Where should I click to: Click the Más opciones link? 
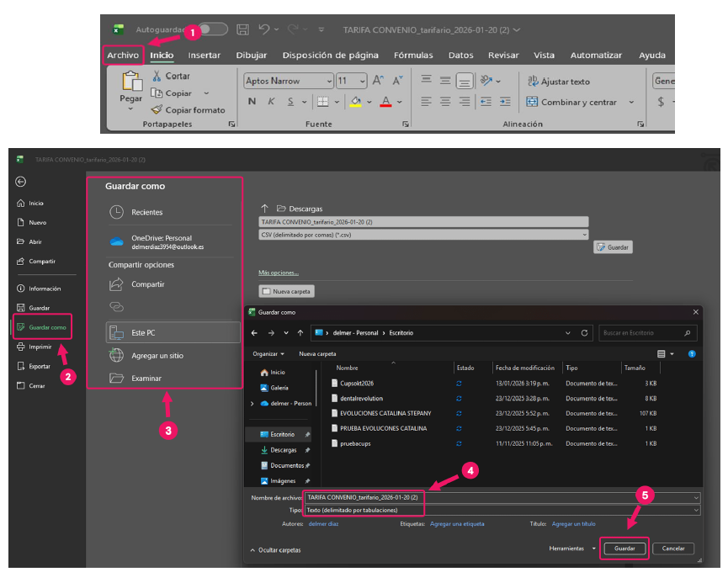point(278,273)
